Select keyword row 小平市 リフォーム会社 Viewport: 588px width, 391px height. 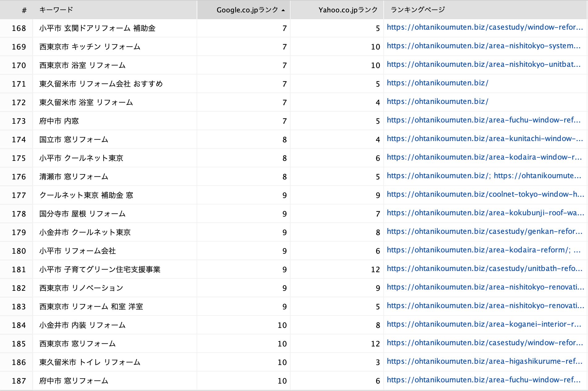coord(78,251)
